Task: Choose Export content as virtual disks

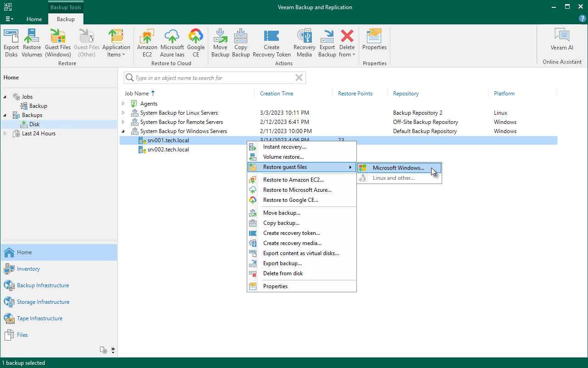Action: point(302,253)
